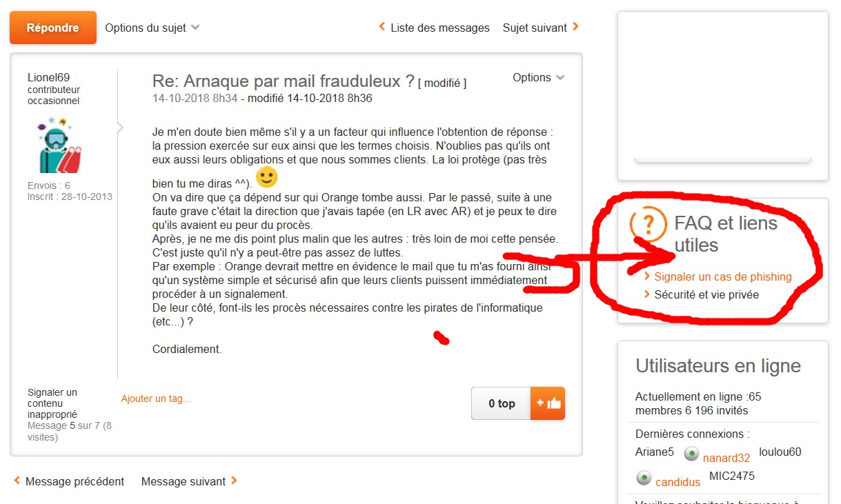
Task: Click the 0 top counter button
Action: point(502,403)
